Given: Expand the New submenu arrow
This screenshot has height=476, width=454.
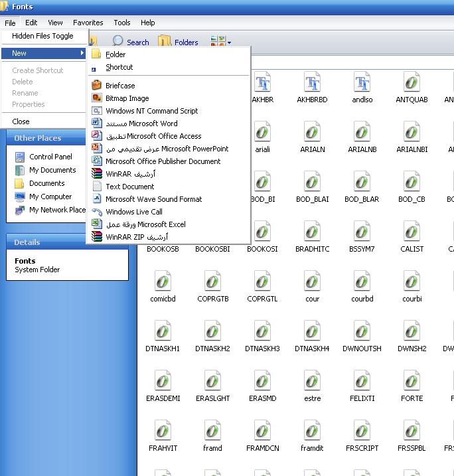Looking at the screenshot, I should tap(82, 53).
